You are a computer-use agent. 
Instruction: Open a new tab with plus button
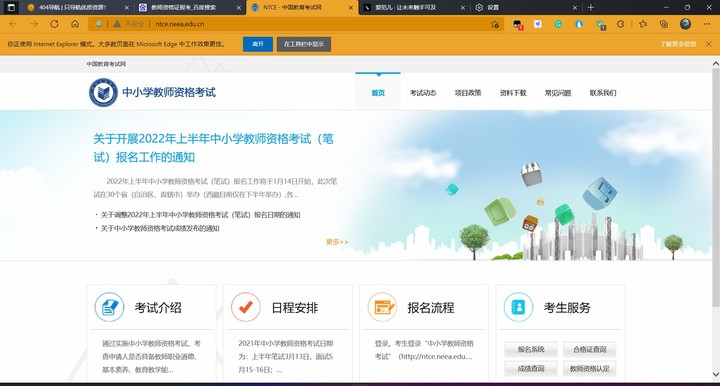pyautogui.click(x=591, y=7)
